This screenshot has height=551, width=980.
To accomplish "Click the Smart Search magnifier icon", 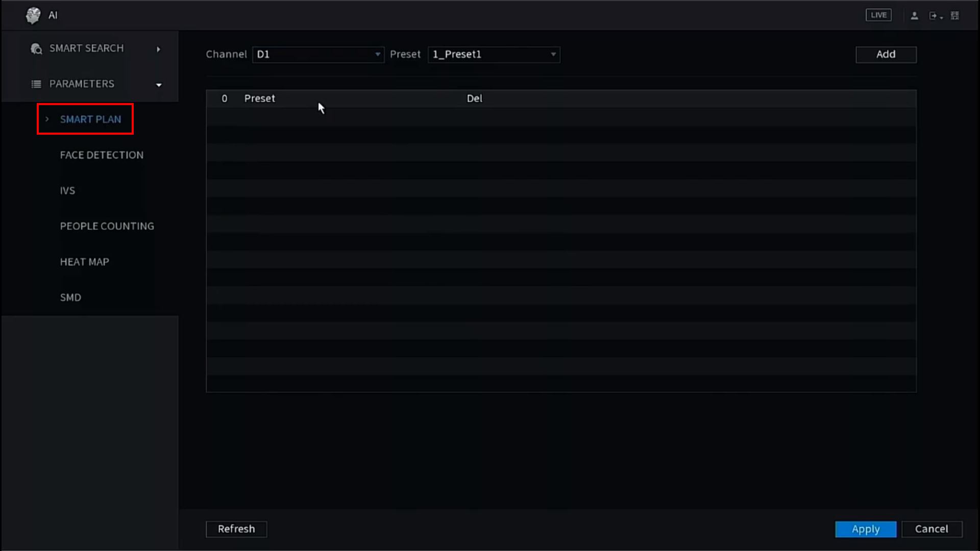I will coord(36,49).
